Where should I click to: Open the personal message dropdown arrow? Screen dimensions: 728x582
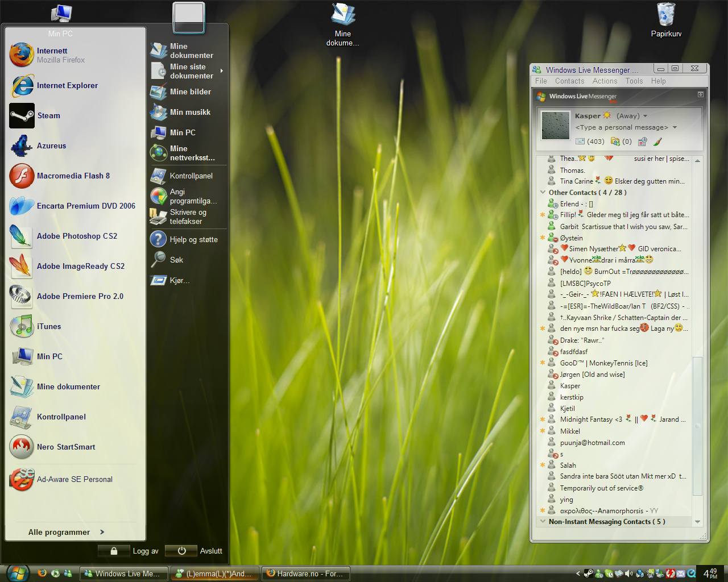pyautogui.click(x=675, y=127)
